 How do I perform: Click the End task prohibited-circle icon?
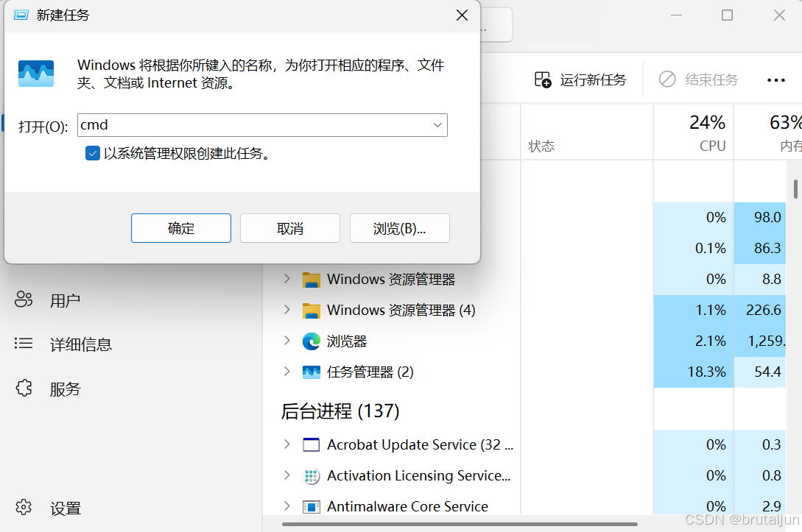[667, 79]
